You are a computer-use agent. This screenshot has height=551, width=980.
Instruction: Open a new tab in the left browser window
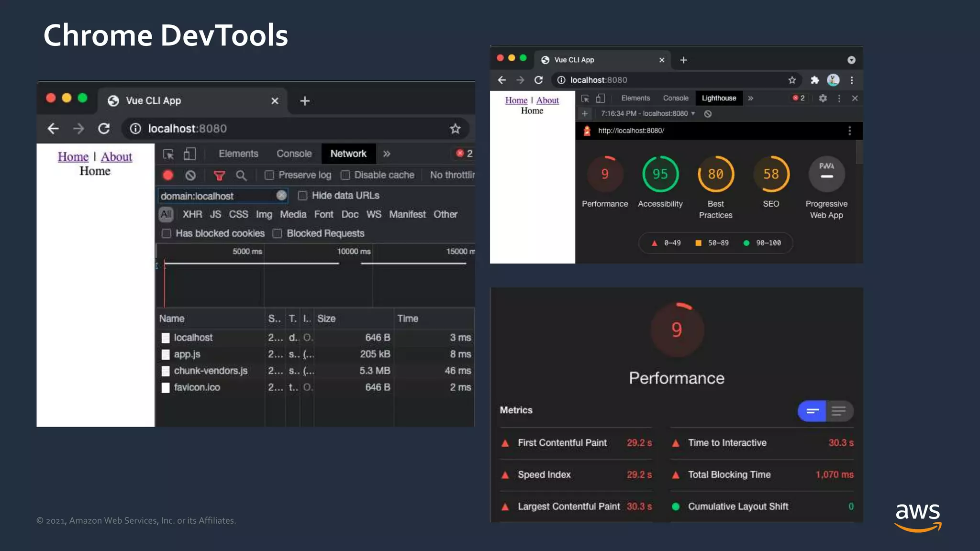tap(304, 101)
